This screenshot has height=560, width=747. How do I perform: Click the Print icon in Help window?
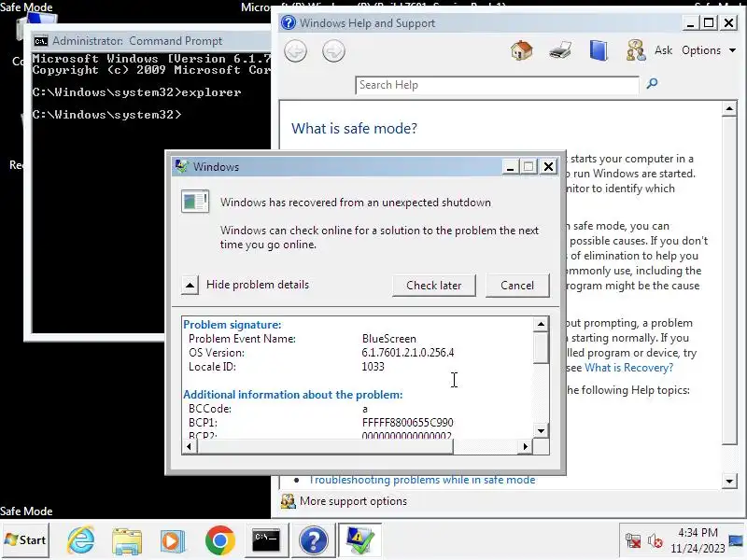560,50
